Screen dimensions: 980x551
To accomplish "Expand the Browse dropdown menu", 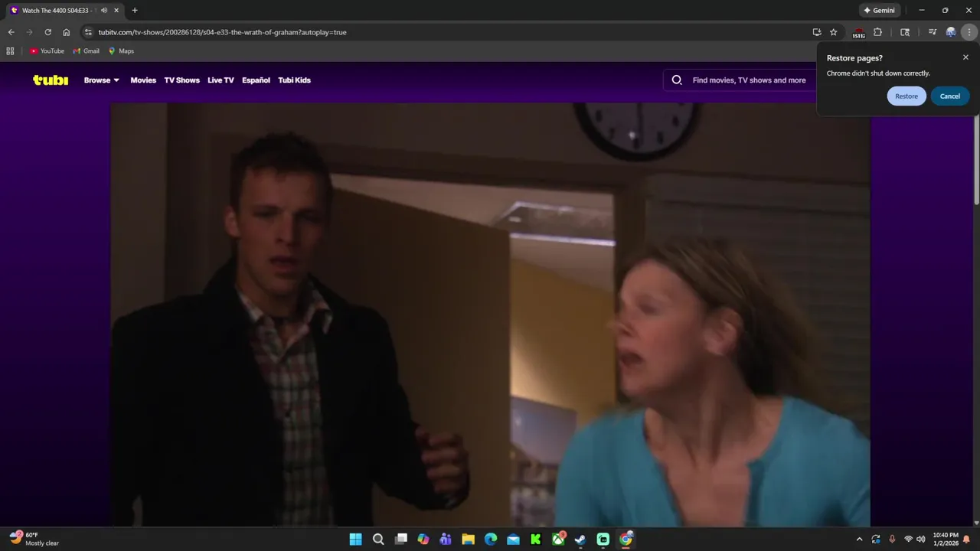I will [102, 80].
